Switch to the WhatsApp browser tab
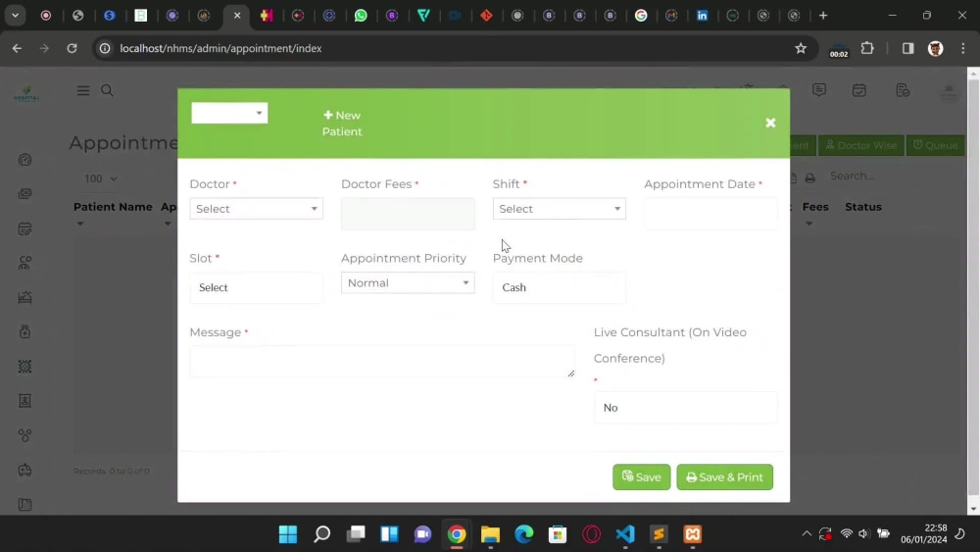Screen dimensions: 980x552 [361, 16]
